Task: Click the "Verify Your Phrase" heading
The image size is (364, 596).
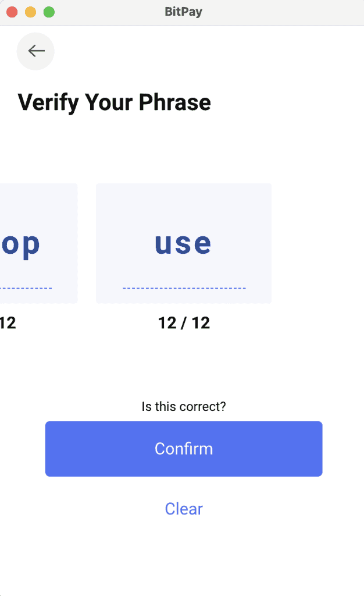Action: click(114, 102)
